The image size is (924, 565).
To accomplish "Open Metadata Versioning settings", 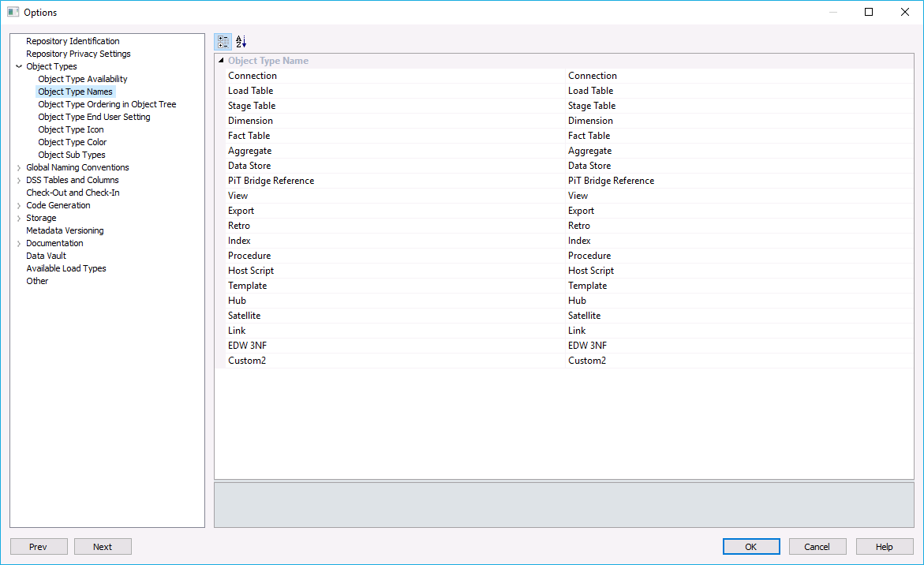I will [x=65, y=230].
